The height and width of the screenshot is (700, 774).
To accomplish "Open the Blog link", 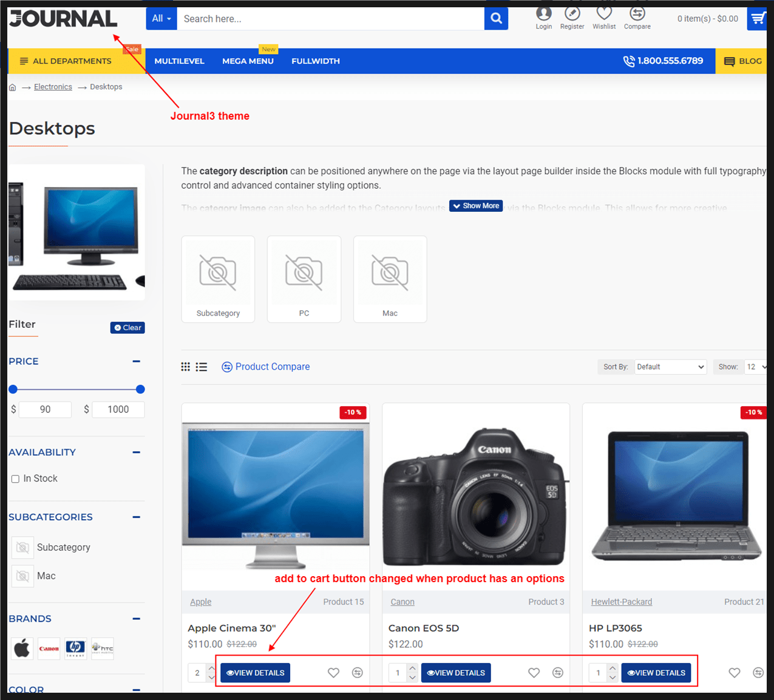I will (x=742, y=61).
